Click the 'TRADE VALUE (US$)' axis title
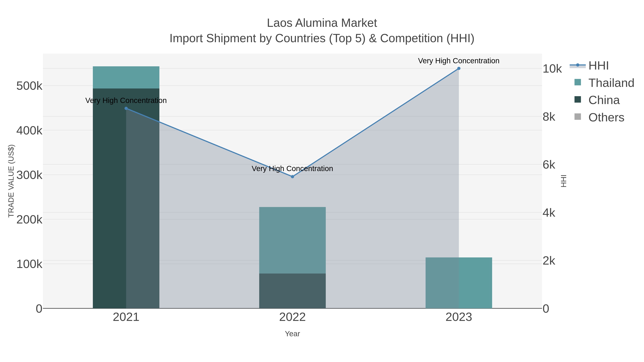The image size is (644, 362). (11, 181)
